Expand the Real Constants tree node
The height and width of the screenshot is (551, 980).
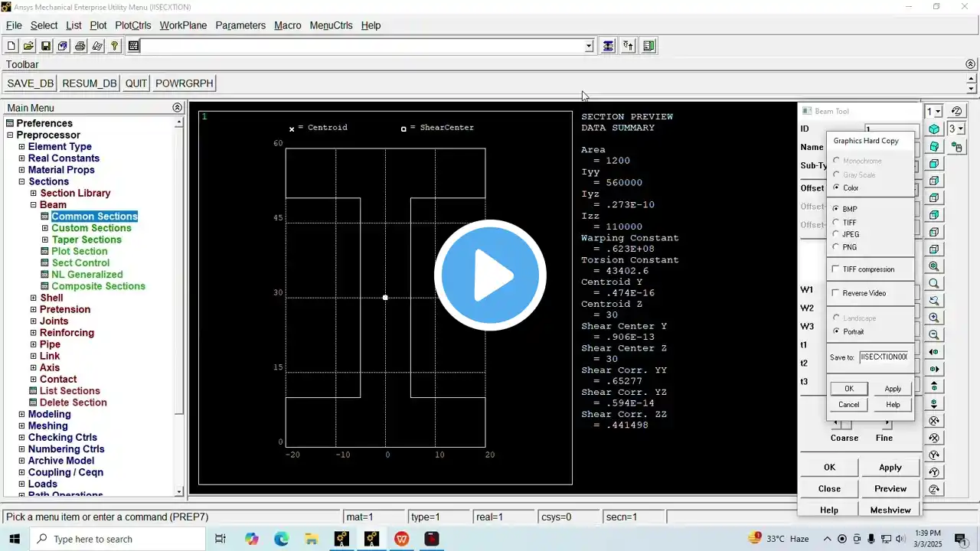[x=22, y=158]
